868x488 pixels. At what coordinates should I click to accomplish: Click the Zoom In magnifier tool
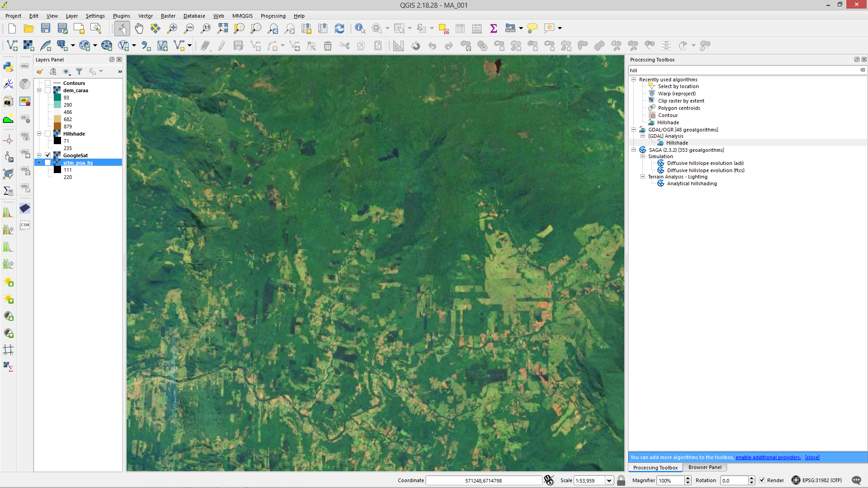(x=172, y=28)
